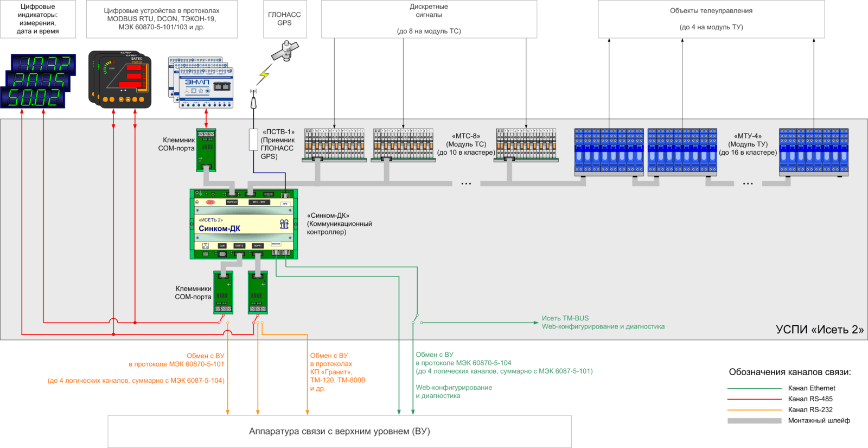Viewport: 868px width, 448px height.
Task: Click the Аппаратура связи с верхним уровнем box
Action: point(340,432)
